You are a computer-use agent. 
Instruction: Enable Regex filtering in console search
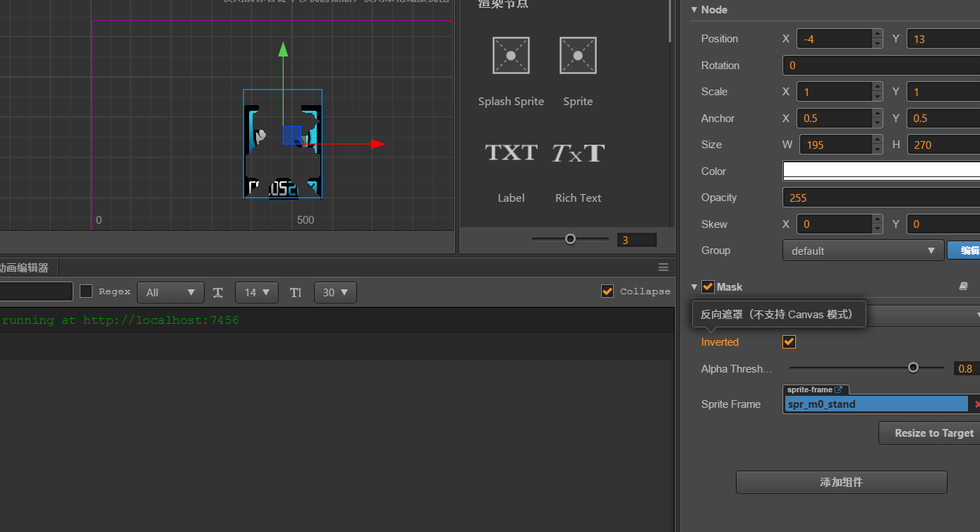(86, 291)
